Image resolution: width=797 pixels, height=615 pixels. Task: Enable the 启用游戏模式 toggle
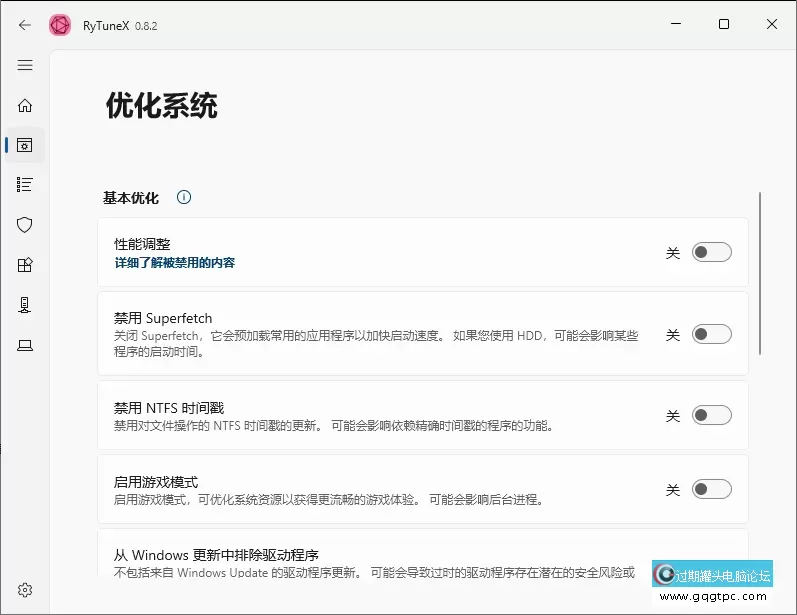click(x=712, y=489)
